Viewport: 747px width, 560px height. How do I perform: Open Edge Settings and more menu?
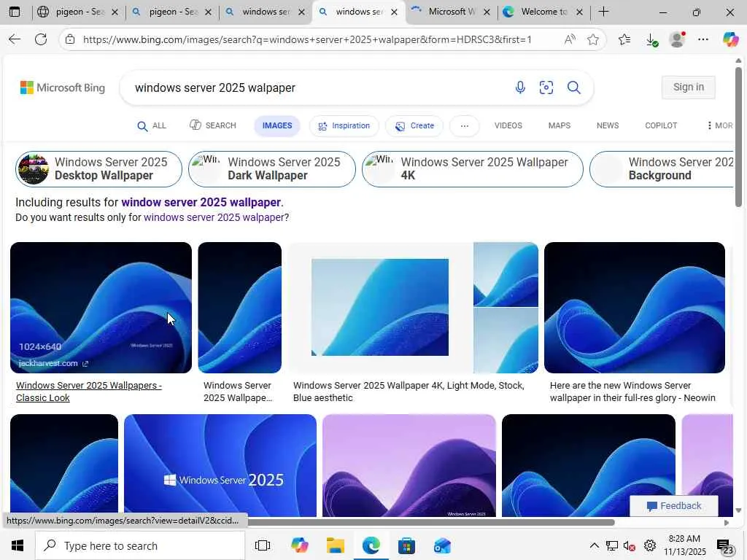[x=703, y=39]
